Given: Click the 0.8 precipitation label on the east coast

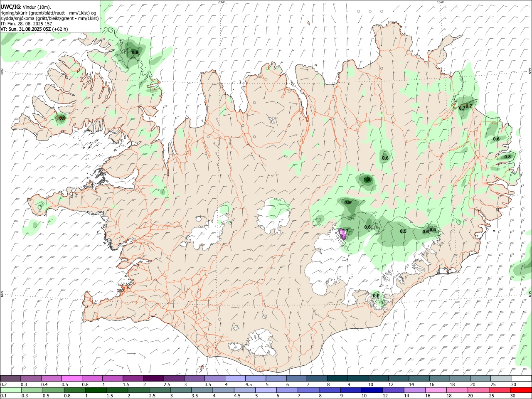Looking at the screenshot, I should coord(507,157).
